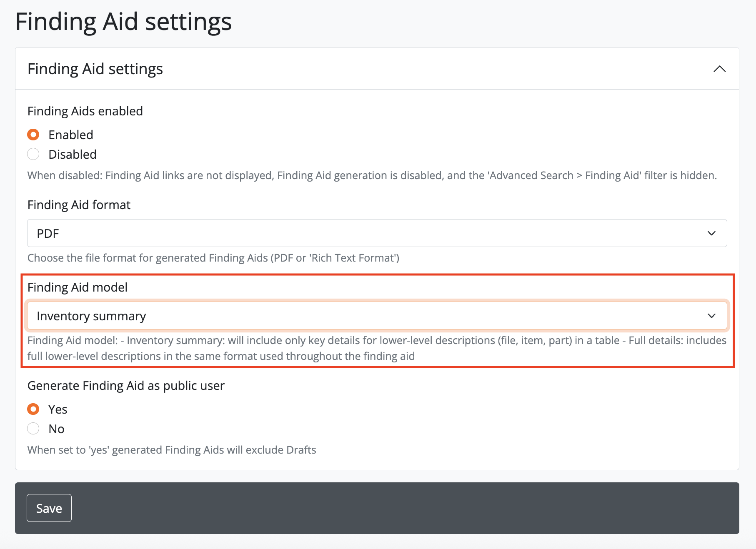Click the 'Finding Aid model' field label

78,287
